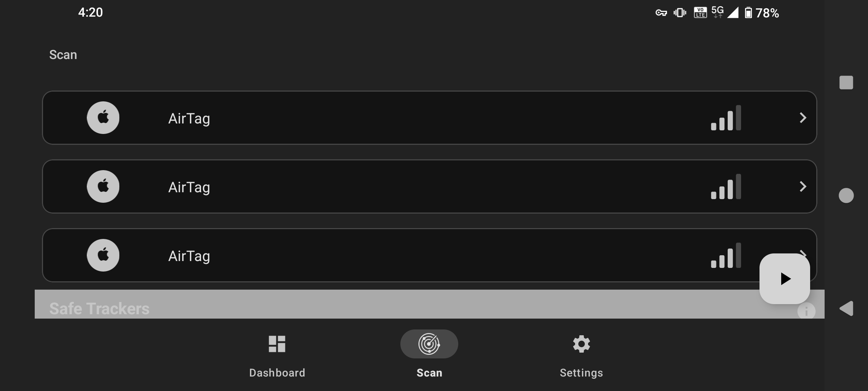Open the Dashboard grid icon
The image size is (868, 391).
277,344
